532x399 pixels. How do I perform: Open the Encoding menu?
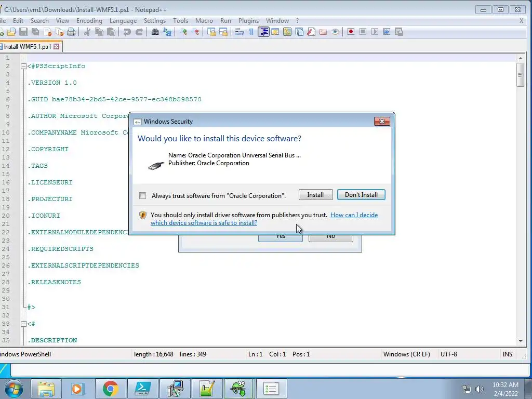(x=89, y=21)
